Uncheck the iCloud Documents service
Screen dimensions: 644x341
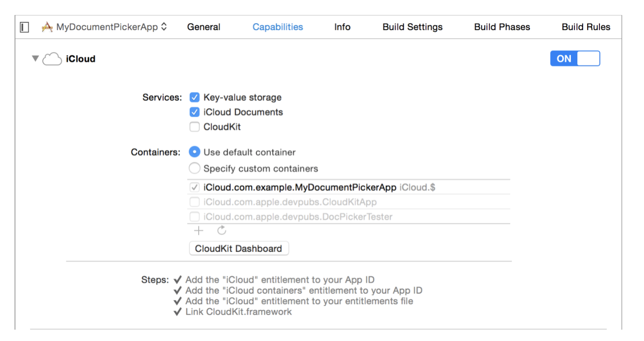click(x=195, y=112)
